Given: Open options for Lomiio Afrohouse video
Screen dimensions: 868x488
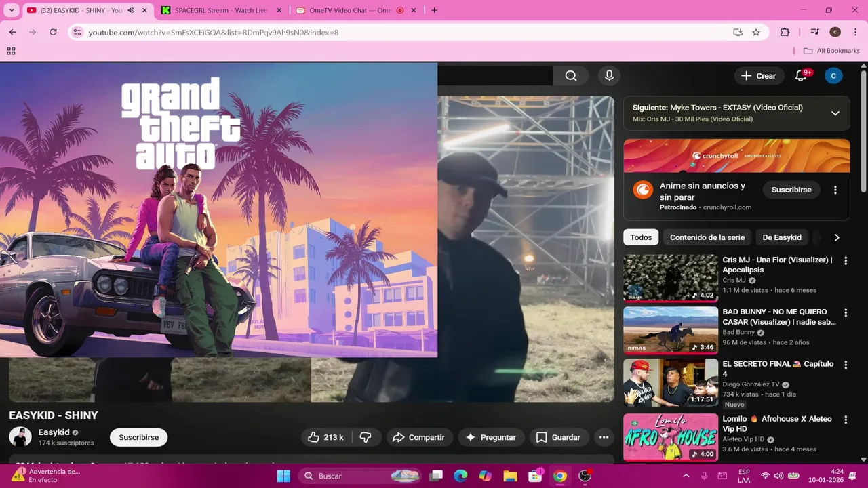Looking at the screenshot, I should coord(846,420).
